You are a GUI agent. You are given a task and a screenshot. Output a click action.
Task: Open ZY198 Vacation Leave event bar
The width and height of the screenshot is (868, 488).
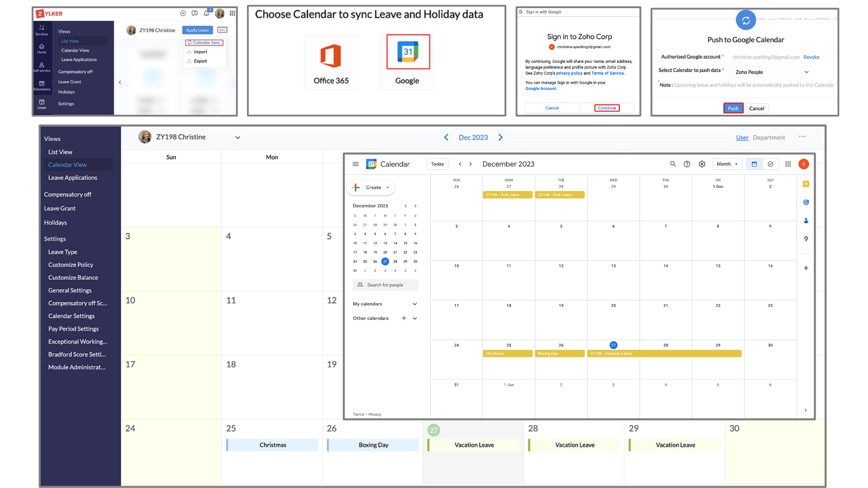[664, 354]
